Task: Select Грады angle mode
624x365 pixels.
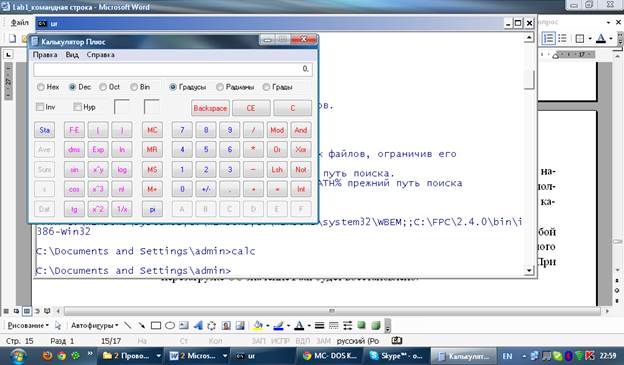Action: (266, 87)
